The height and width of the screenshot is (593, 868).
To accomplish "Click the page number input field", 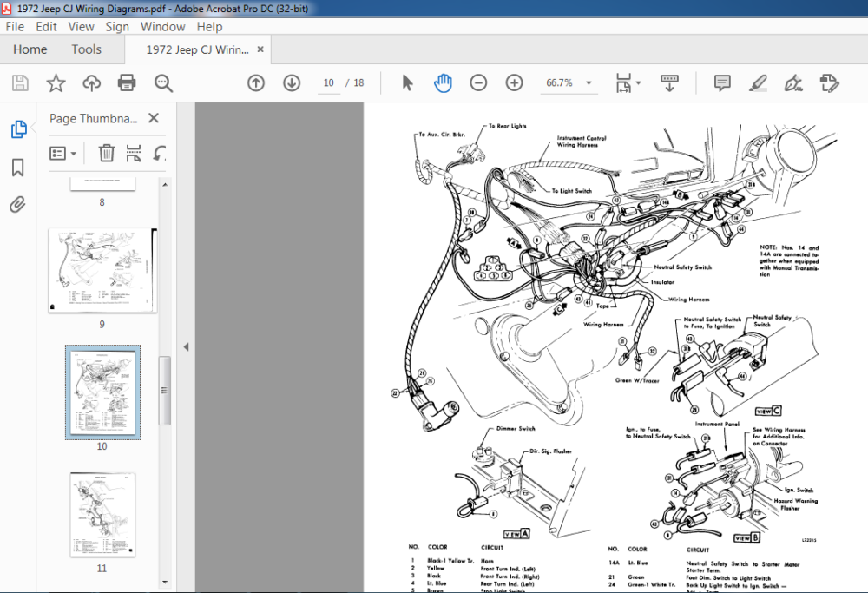I will [x=329, y=83].
